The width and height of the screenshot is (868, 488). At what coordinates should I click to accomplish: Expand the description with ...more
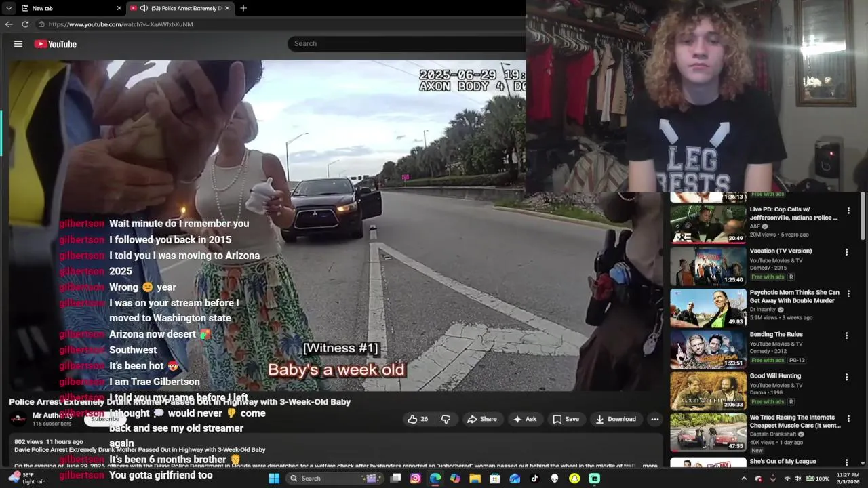650,466
